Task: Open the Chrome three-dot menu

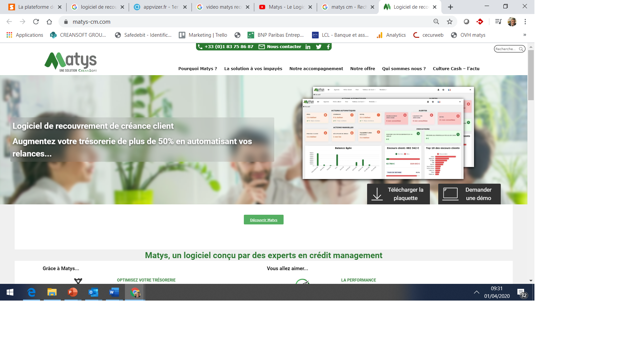Action: point(525,22)
